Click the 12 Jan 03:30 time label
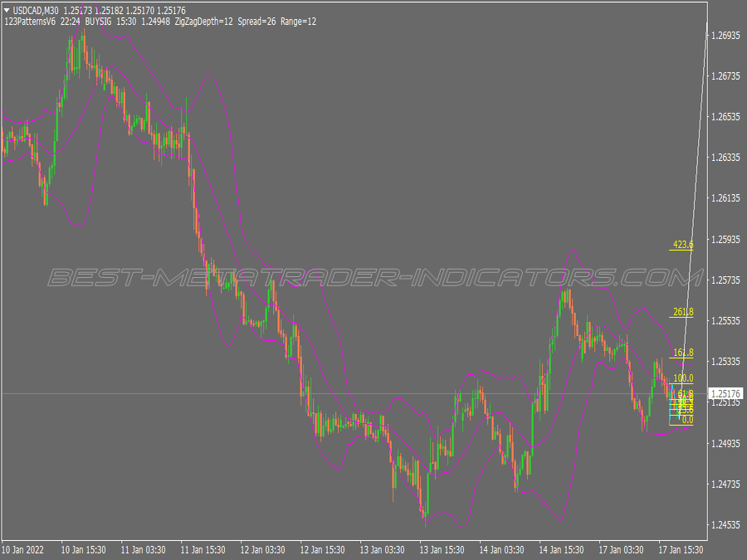Viewport: 747px width, 560px height. (x=262, y=550)
